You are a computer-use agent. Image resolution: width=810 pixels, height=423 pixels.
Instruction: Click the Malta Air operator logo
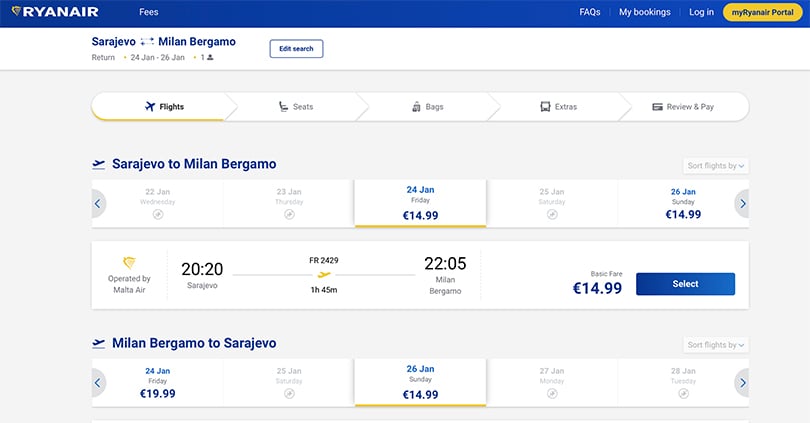tap(129, 263)
